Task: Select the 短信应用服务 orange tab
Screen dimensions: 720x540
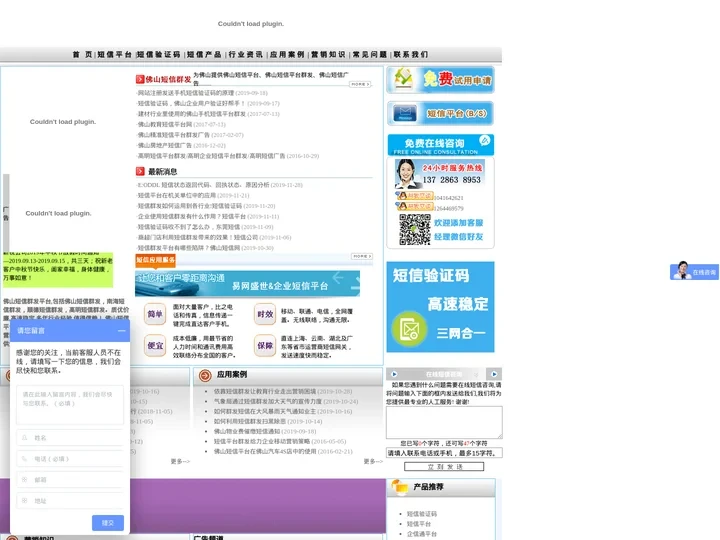Action: [x=155, y=260]
